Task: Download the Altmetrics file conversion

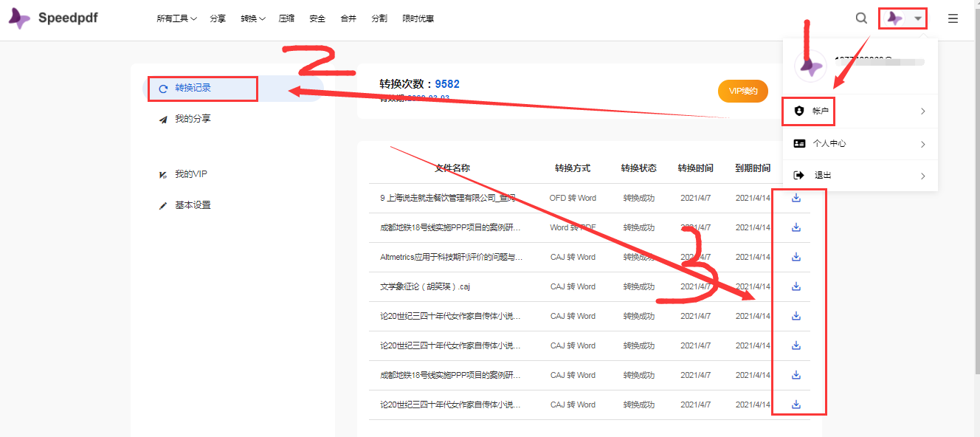Action: tap(796, 257)
